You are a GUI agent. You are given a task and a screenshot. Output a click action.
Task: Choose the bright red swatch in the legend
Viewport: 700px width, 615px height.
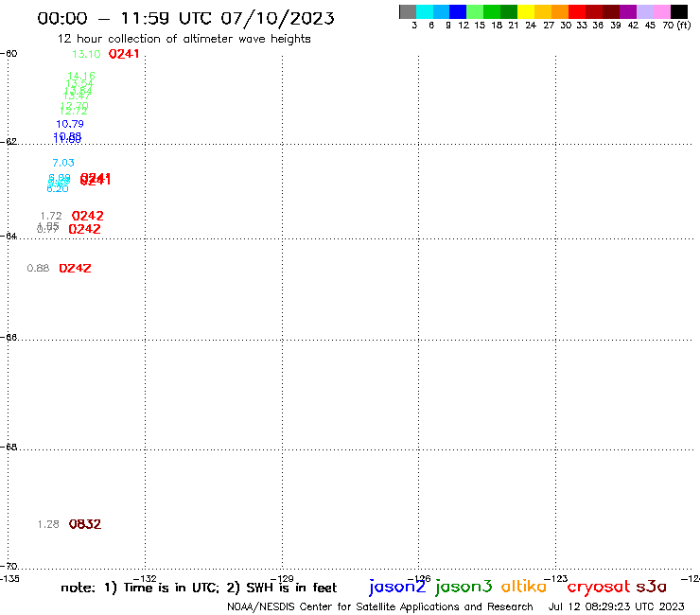pos(577,11)
